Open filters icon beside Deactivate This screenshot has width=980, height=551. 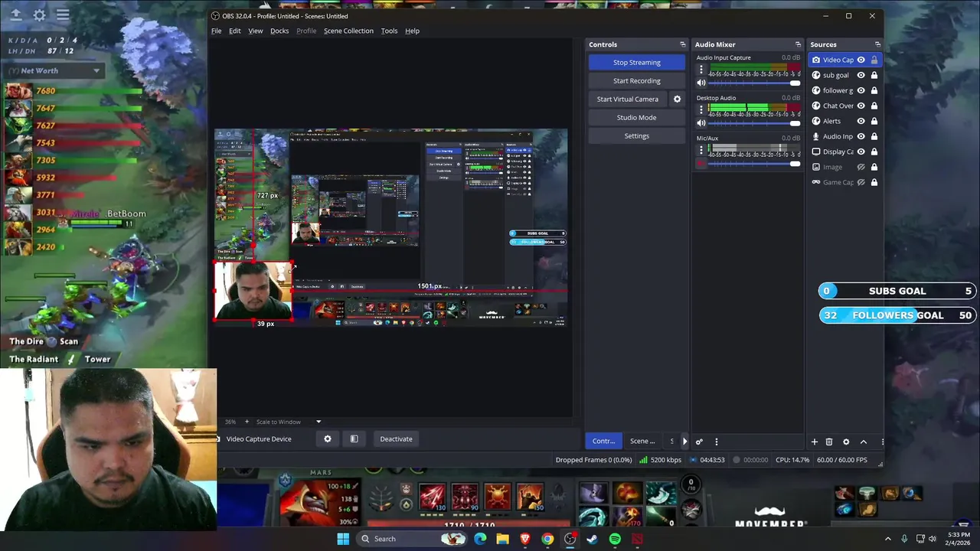click(354, 439)
